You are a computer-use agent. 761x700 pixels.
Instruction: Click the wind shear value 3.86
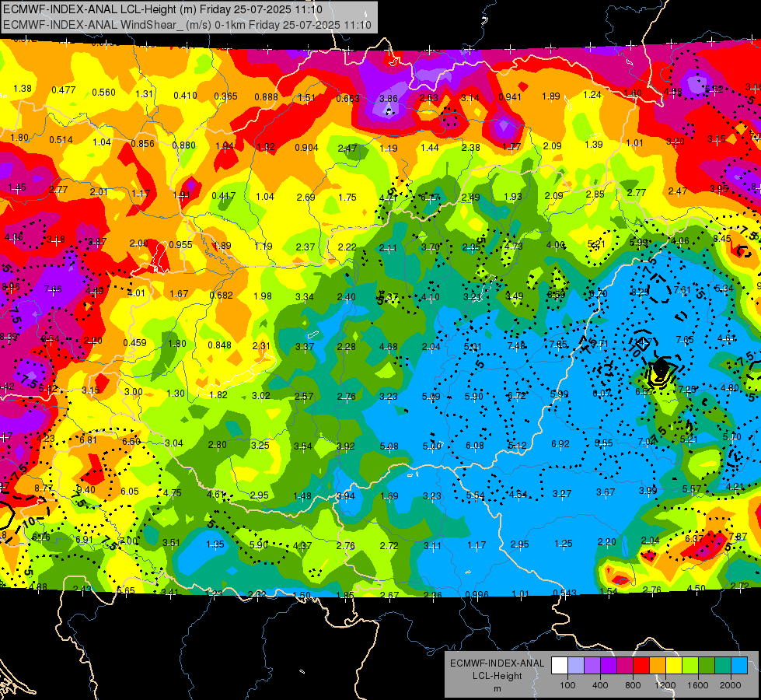[x=388, y=99]
